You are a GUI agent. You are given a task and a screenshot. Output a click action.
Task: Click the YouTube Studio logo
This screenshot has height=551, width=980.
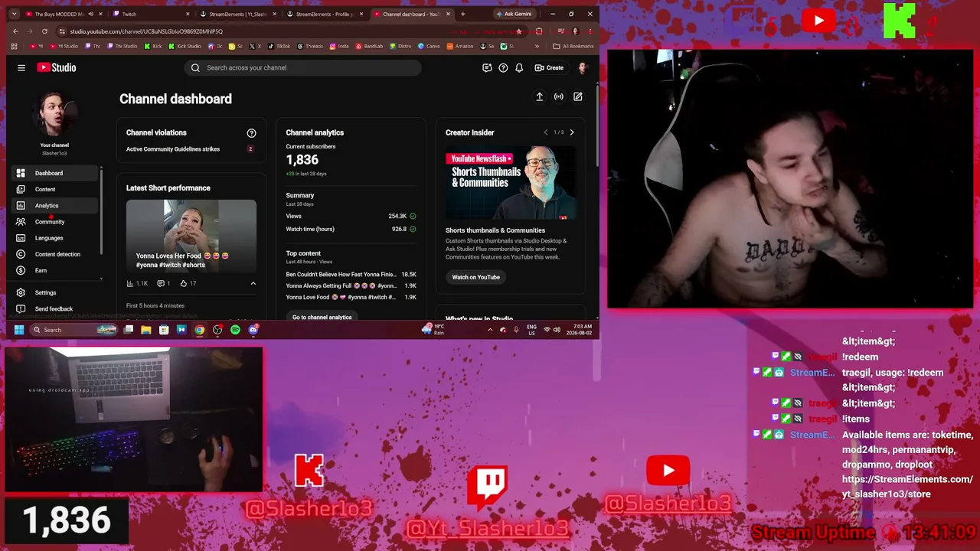pos(56,67)
